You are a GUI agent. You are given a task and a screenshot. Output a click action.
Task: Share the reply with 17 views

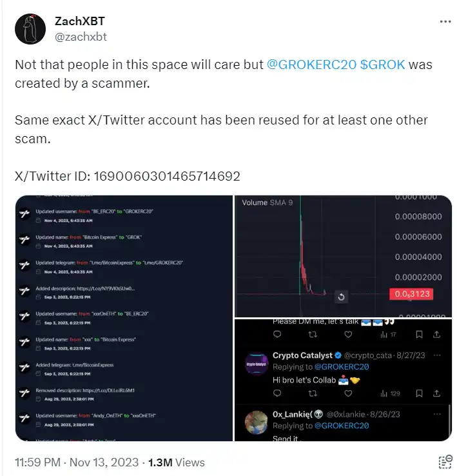pyautogui.click(x=438, y=334)
